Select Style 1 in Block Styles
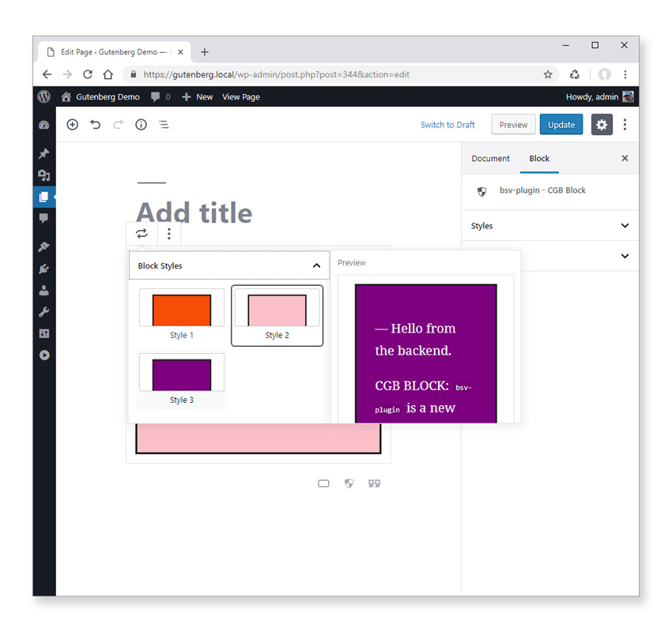672x632 pixels. click(181, 310)
